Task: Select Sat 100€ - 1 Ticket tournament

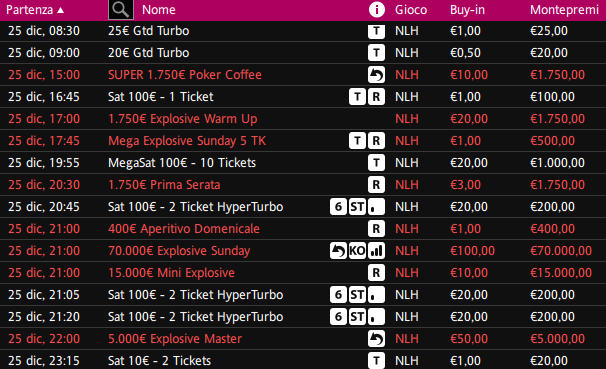Action: (x=160, y=97)
